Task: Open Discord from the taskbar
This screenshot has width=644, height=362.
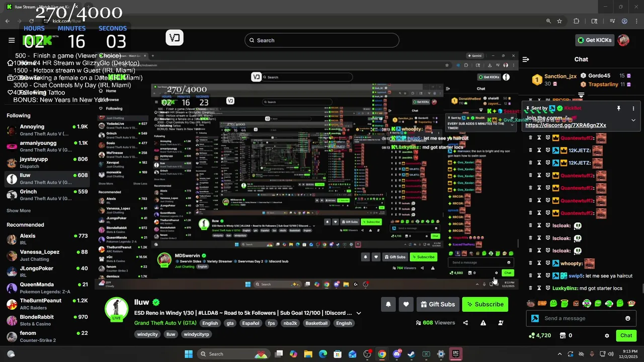Action: pos(396,354)
